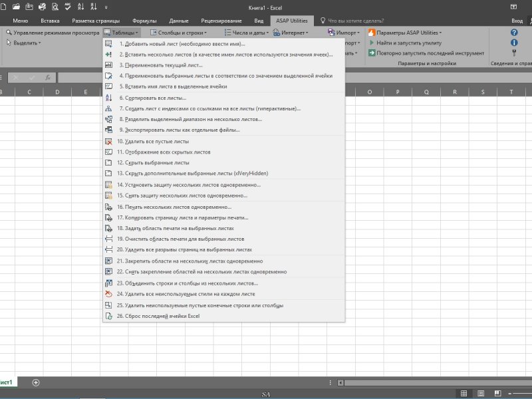This screenshot has height=399, width=532.
Task: Open the Параметры ASAP Utilities dropdown
Action: 405,33
